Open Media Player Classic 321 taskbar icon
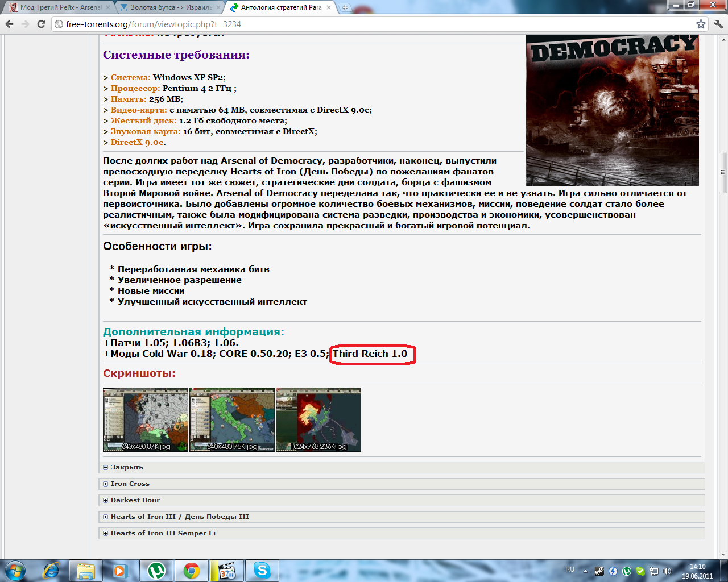This screenshot has height=582, width=728. point(227,570)
